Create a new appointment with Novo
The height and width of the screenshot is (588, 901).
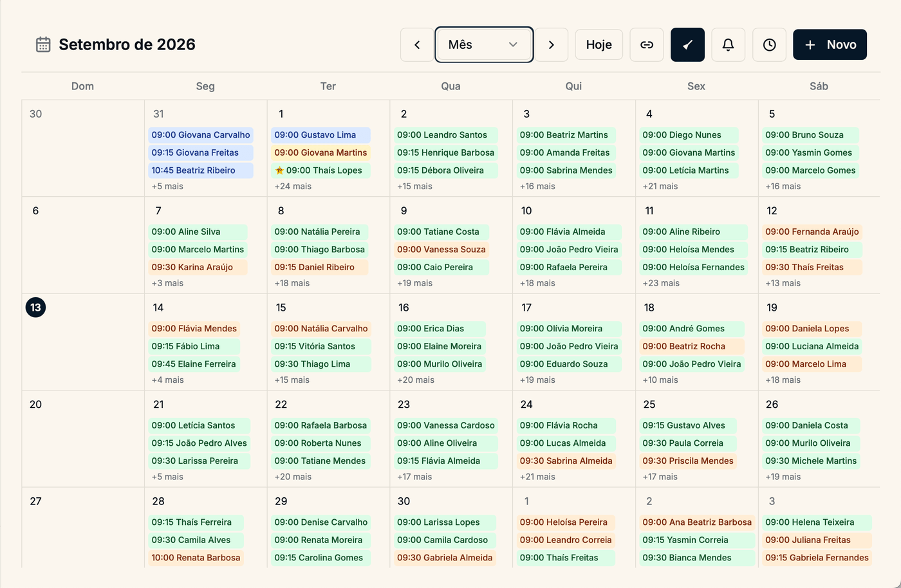click(x=830, y=45)
